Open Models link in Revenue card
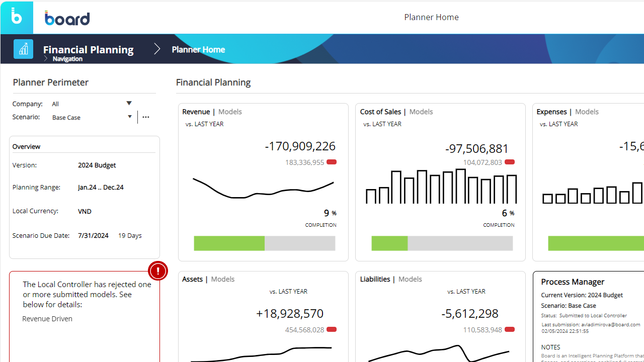The width and height of the screenshot is (644, 362). (230, 112)
